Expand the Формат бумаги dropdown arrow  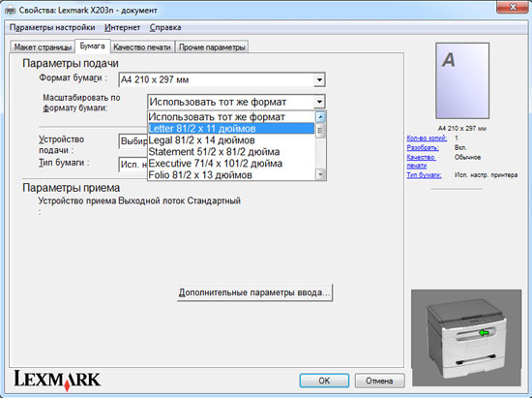tap(319, 80)
